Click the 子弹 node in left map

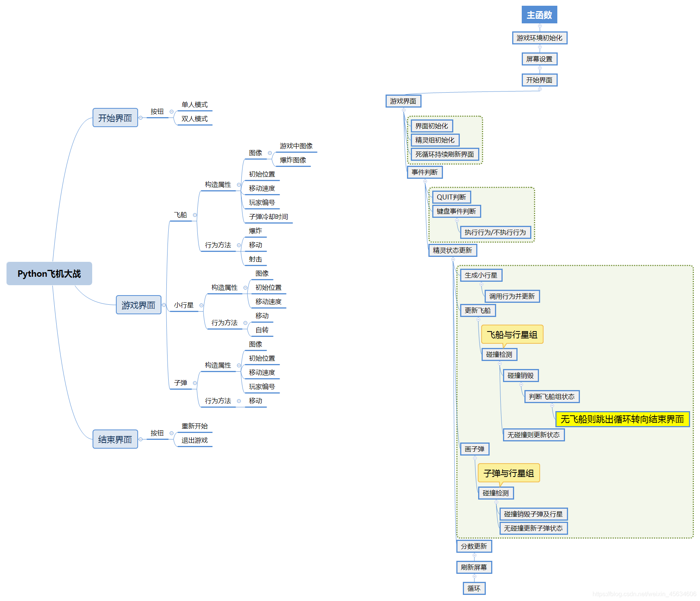click(181, 383)
